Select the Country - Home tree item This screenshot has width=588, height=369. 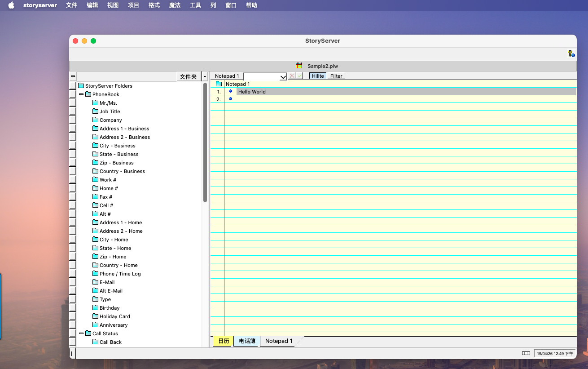tap(118, 265)
